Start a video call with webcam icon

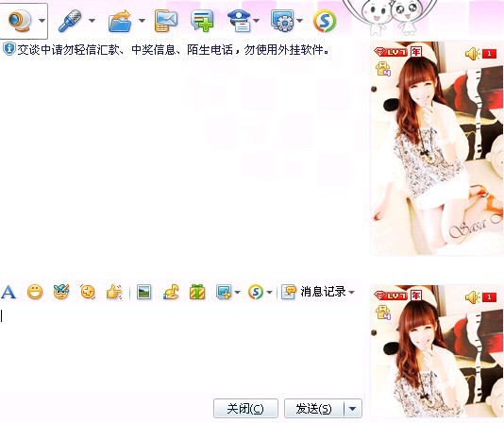point(19,21)
